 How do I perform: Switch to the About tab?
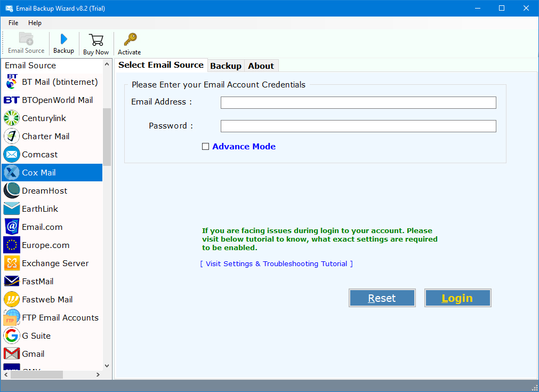coord(261,66)
